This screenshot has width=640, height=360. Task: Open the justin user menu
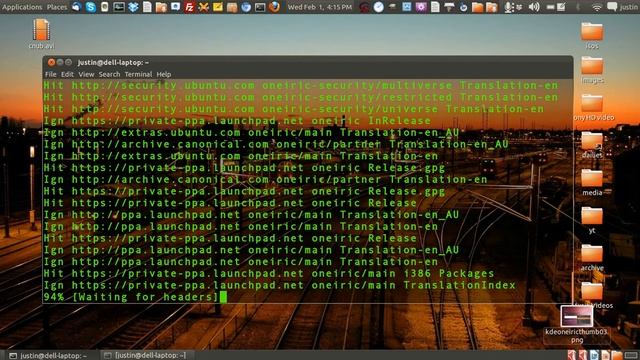pyautogui.click(x=629, y=7)
